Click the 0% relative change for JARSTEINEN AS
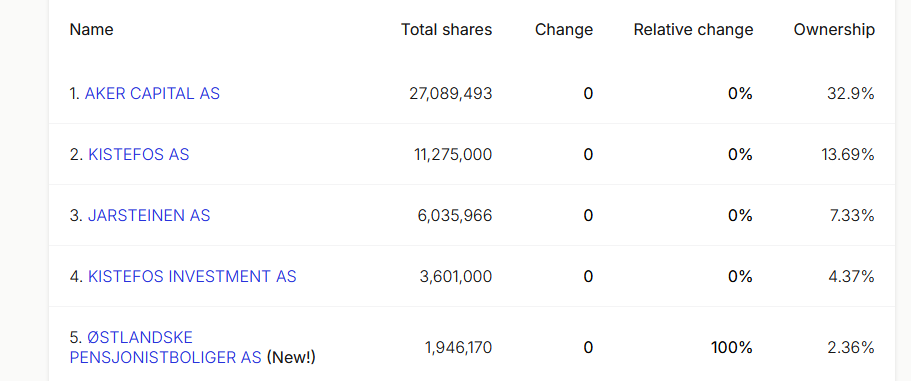The height and width of the screenshot is (381, 911). tap(740, 215)
